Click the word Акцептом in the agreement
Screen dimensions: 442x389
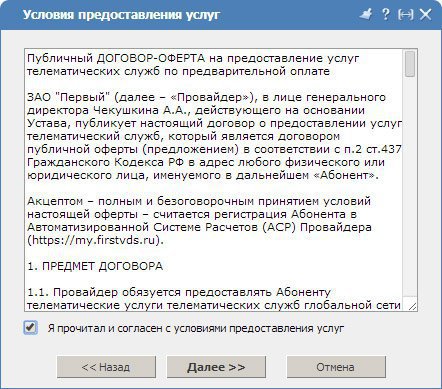pos(55,201)
